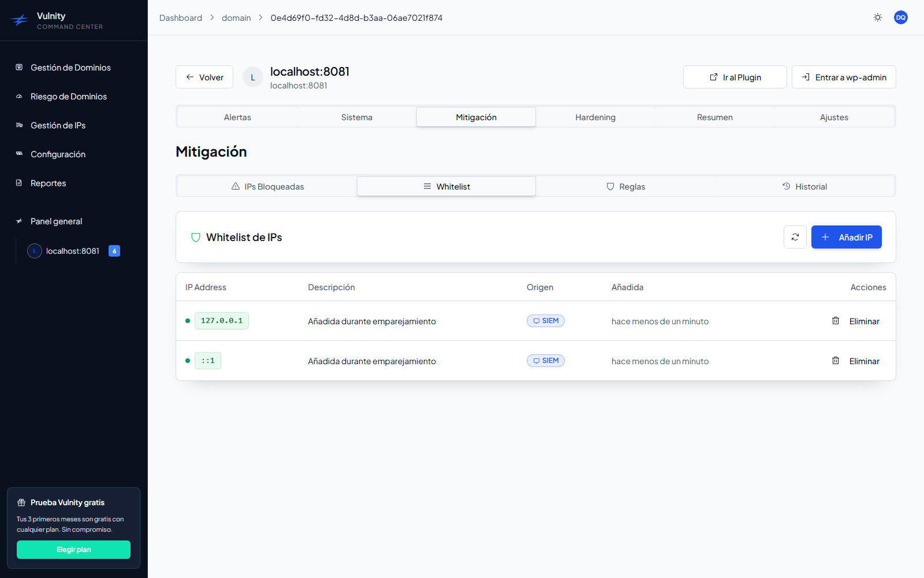Image resolution: width=924 pixels, height=578 pixels.
Task: Click trash icon for ::1 row
Action: point(836,361)
